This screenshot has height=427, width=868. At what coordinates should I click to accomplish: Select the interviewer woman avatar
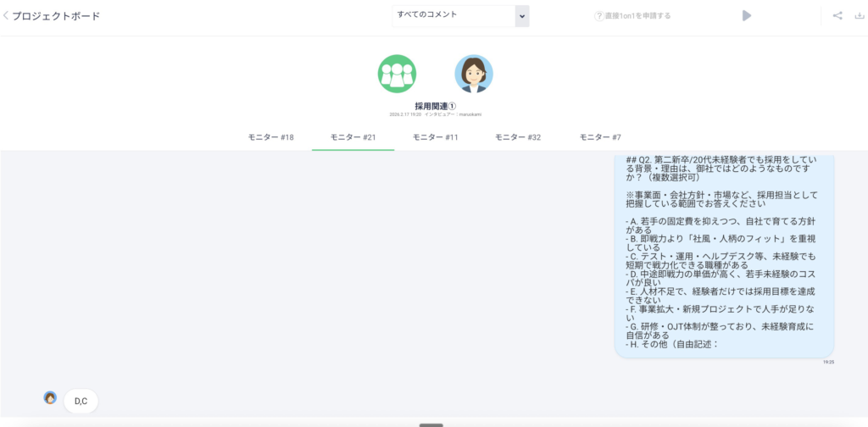click(x=473, y=74)
